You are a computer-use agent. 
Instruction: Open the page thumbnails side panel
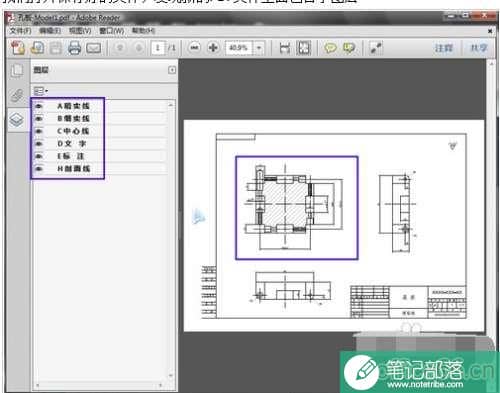[x=17, y=71]
